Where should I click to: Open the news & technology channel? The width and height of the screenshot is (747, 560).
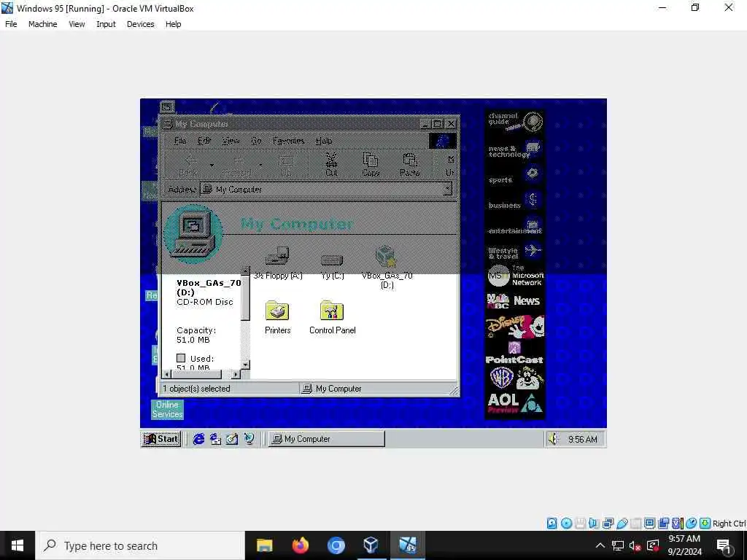pyautogui.click(x=515, y=150)
